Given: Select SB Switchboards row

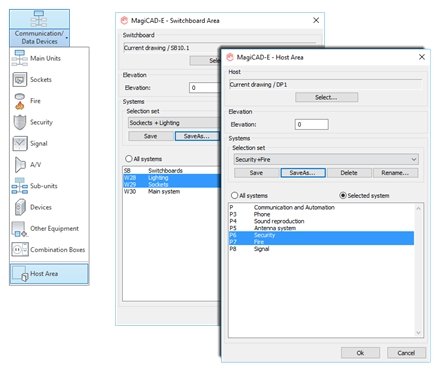Looking at the screenshot, I should click(x=172, y=171).
